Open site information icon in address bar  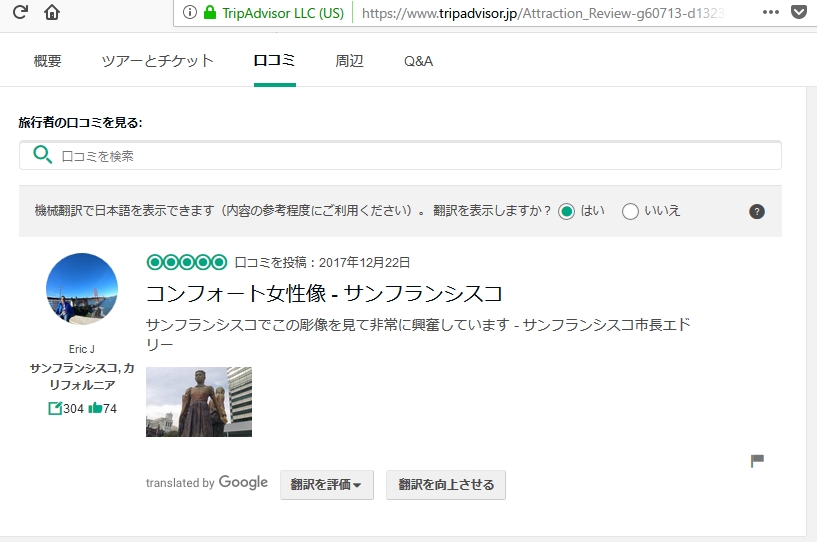click(x=189, y=14)
